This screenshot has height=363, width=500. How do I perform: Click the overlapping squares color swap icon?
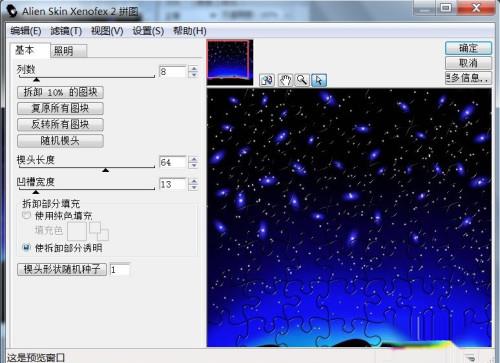click(99, 231)
